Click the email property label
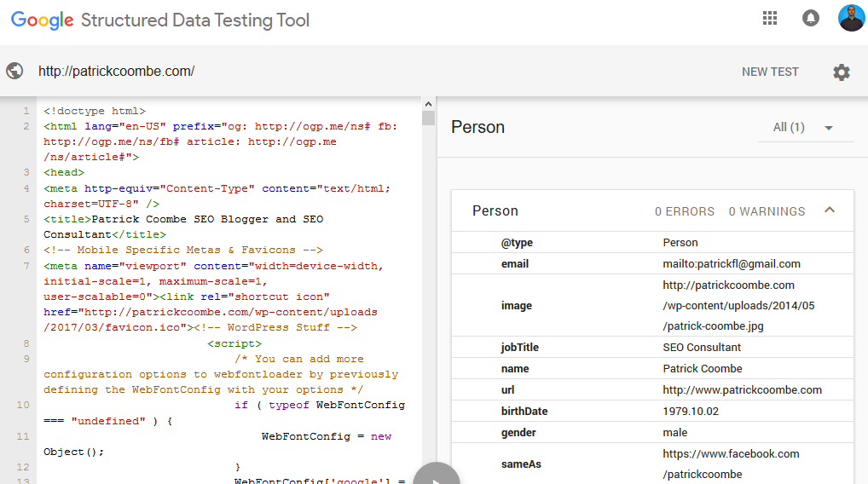This screenshot has width=868, height=484. [515, 264]
